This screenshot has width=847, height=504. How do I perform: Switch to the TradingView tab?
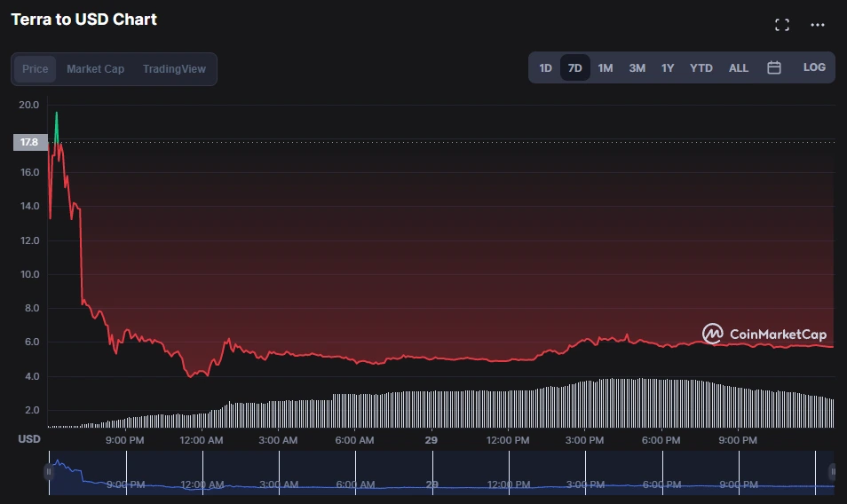click(174, 69)
